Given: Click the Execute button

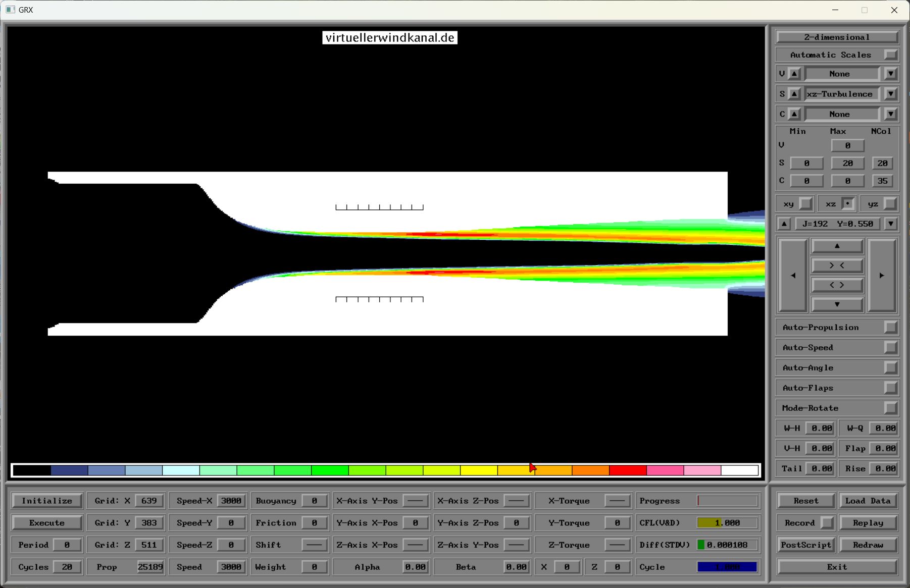Looking at the screenshot, I should [x=47, y=523].
